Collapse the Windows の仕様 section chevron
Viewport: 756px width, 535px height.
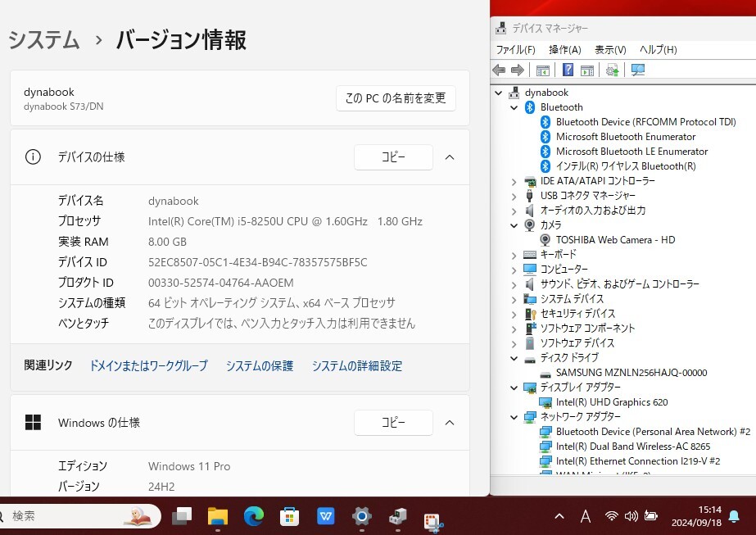[x=450, y=423]
